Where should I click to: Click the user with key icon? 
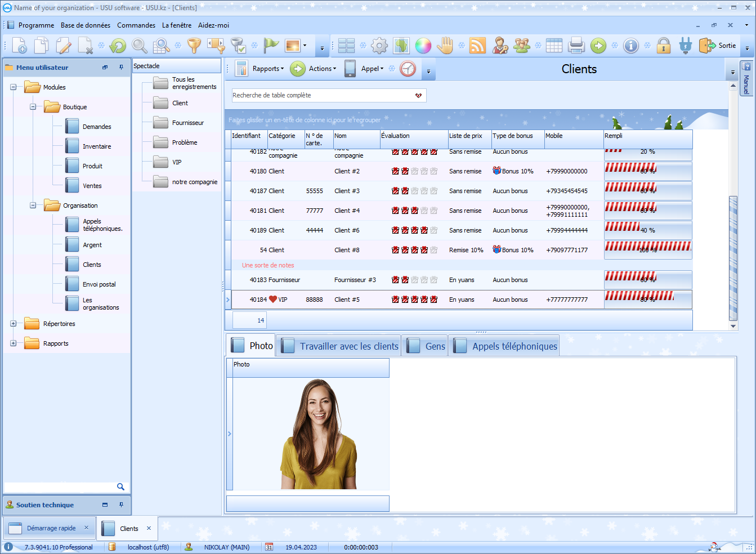(x=500, y=46)
